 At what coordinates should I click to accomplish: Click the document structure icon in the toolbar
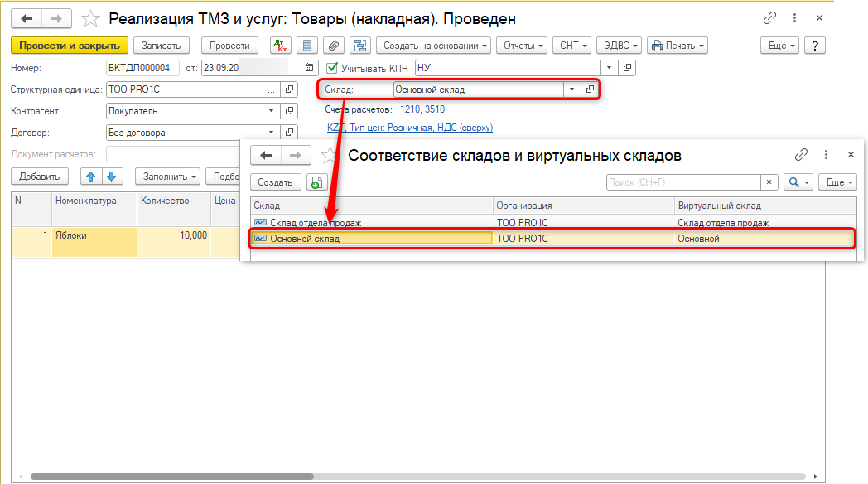(359, 46)
